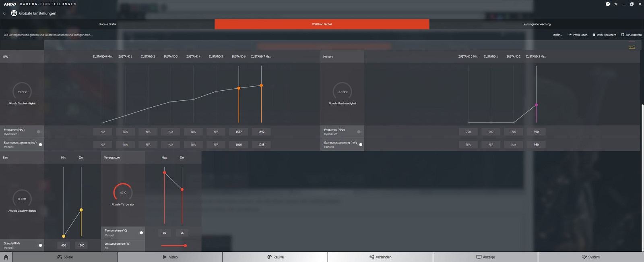This screenshot has height=262, width=644.
Task: Open the Verbinden section
Action: (x=380, y=257)
